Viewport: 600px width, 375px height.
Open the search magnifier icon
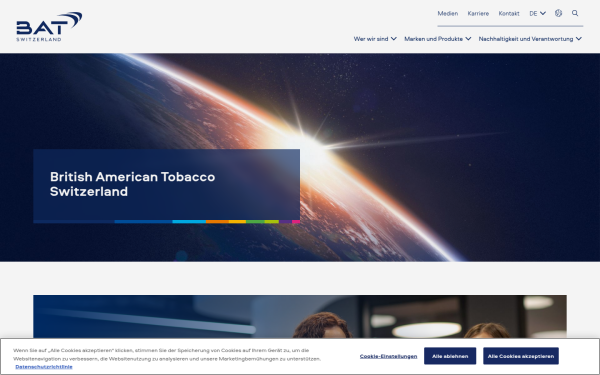point(575,13)
